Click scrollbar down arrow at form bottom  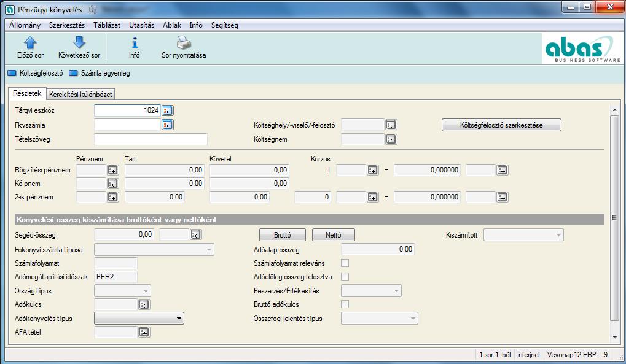614,337
